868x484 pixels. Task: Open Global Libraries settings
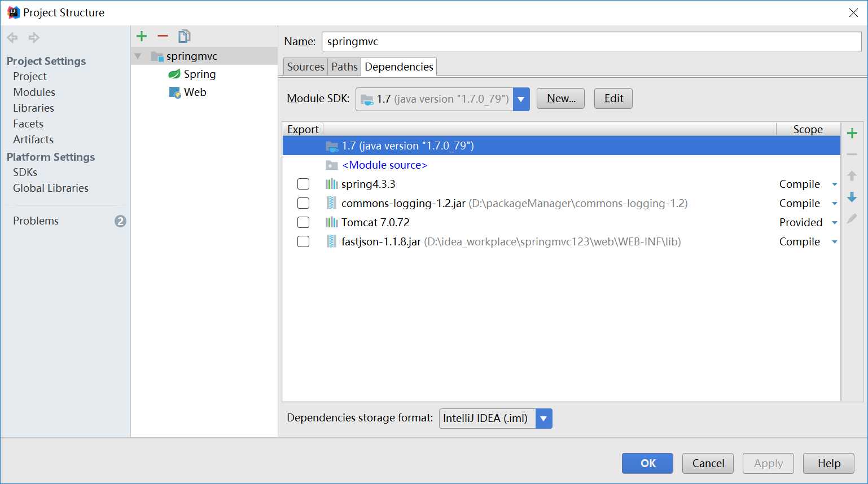tap(51, 188)
